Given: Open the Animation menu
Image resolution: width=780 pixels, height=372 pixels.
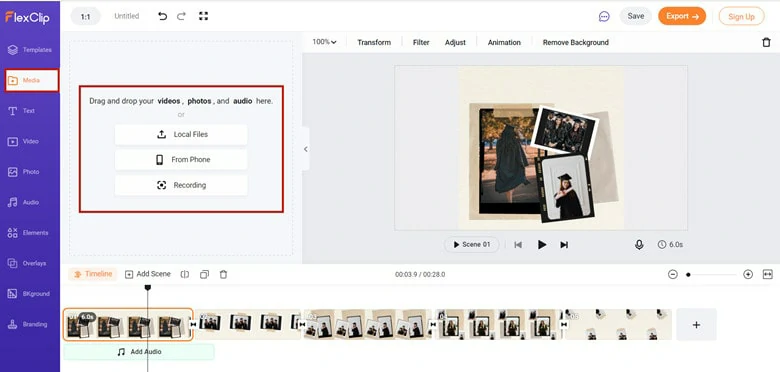Looking at the screenshot, I should pos(504,42).
